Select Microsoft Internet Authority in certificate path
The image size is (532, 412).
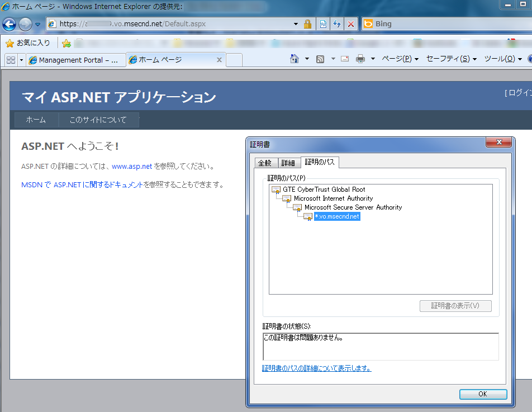[333, 198]
